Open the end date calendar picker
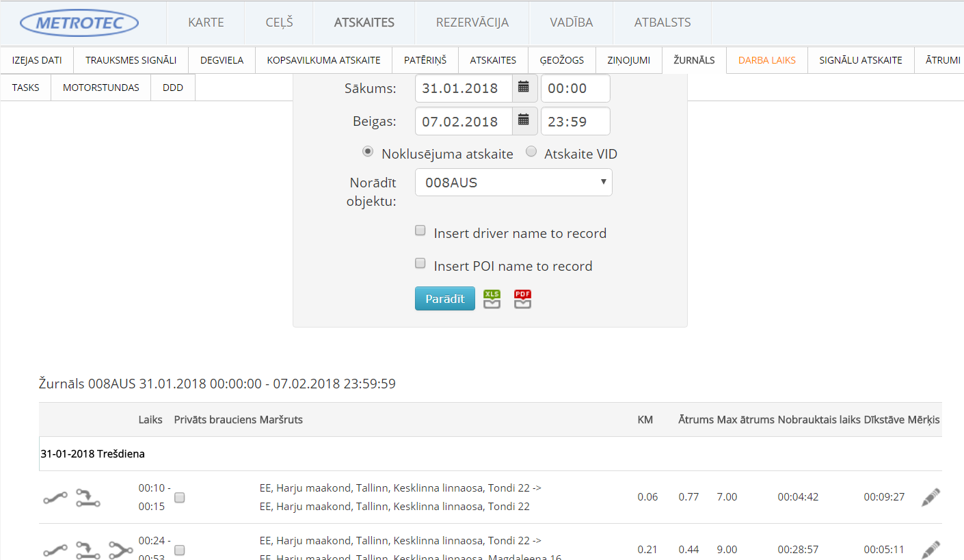This screenshot has height=560, width=964. [x=524, y=121]
